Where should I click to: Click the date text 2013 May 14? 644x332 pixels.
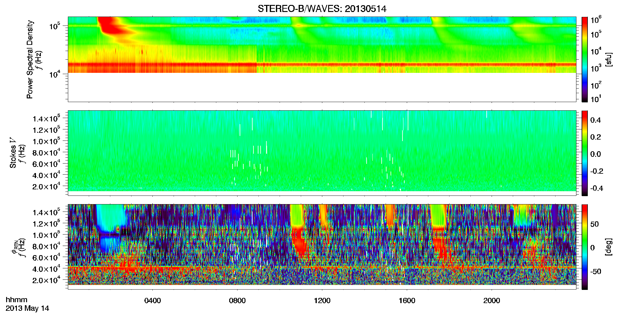coord(27,308)
